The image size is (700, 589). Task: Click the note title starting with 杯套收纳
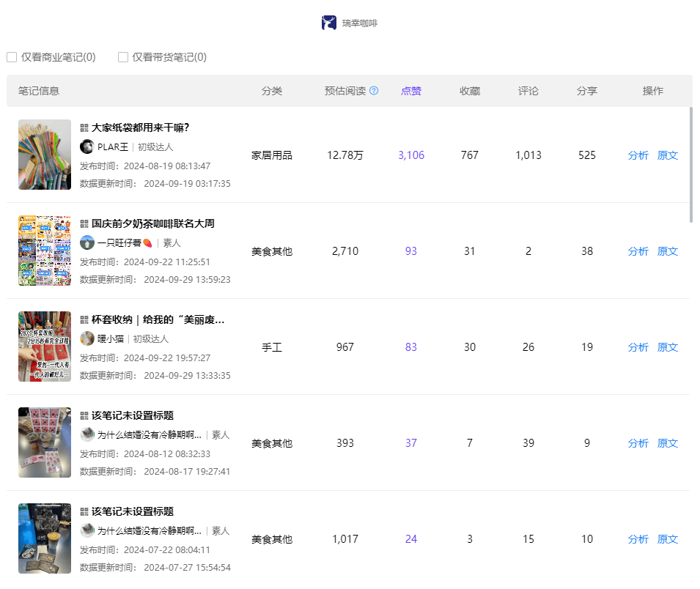[158, 320]
